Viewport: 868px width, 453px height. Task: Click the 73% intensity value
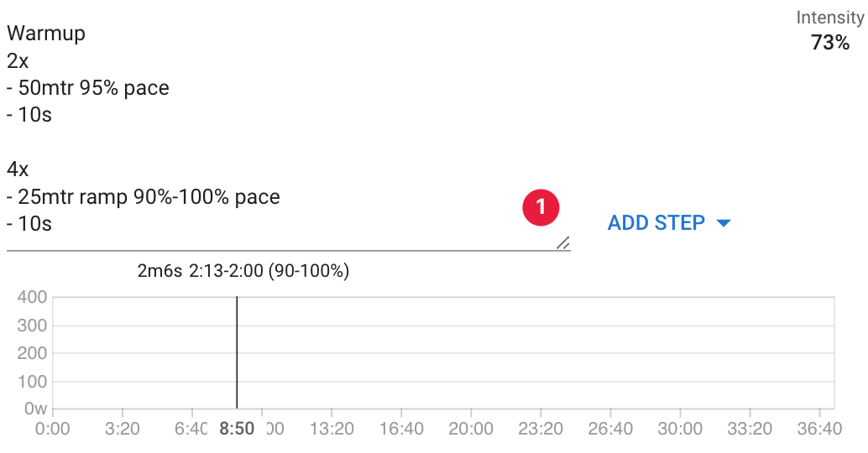(829, 43)
